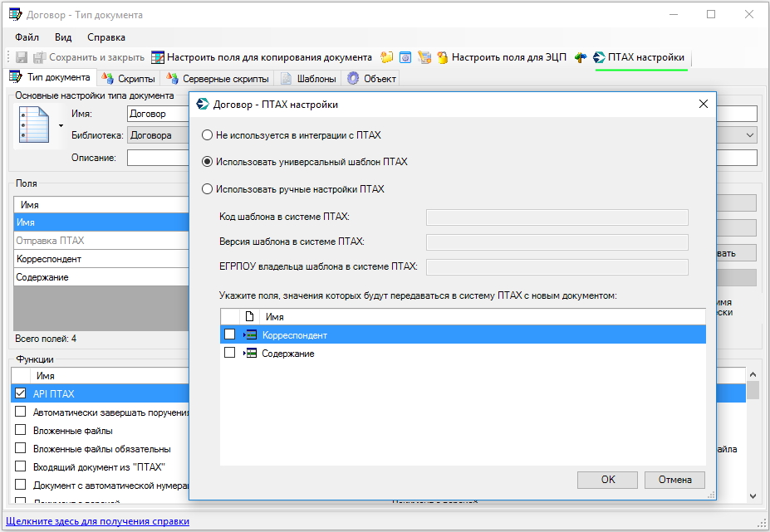Click the ЕГРПОУ владельца шаблона field

557,267
